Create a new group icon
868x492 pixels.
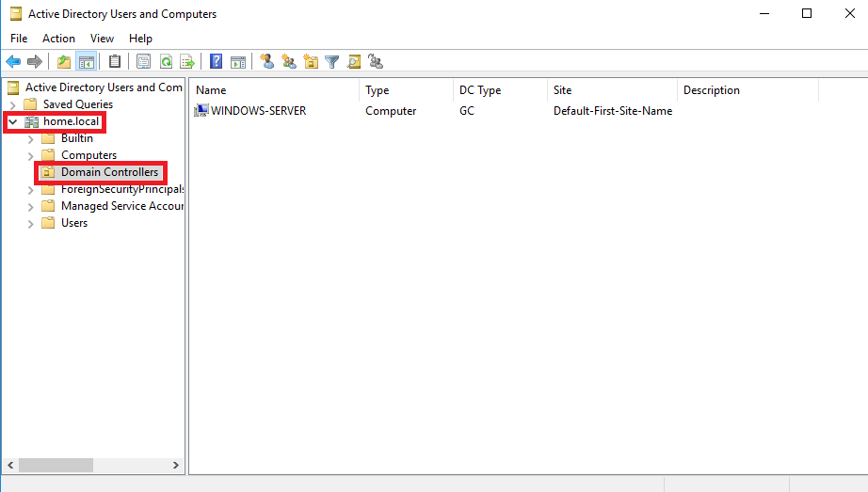[x=289, y=61]
